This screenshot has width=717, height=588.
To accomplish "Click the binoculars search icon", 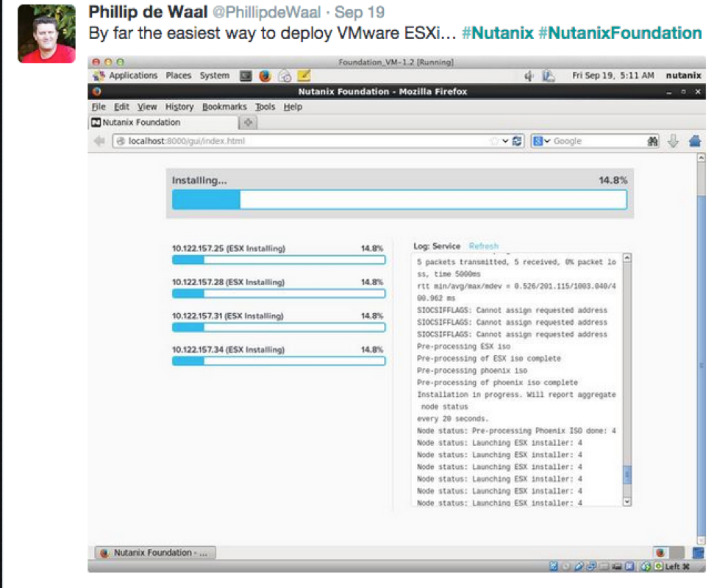I will click(x=652, y=141).
